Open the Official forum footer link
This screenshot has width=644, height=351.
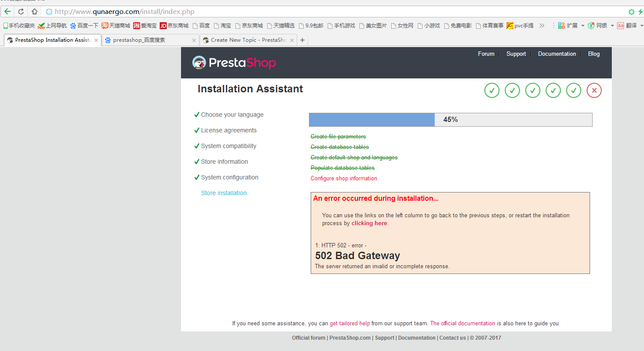(309, 338)
